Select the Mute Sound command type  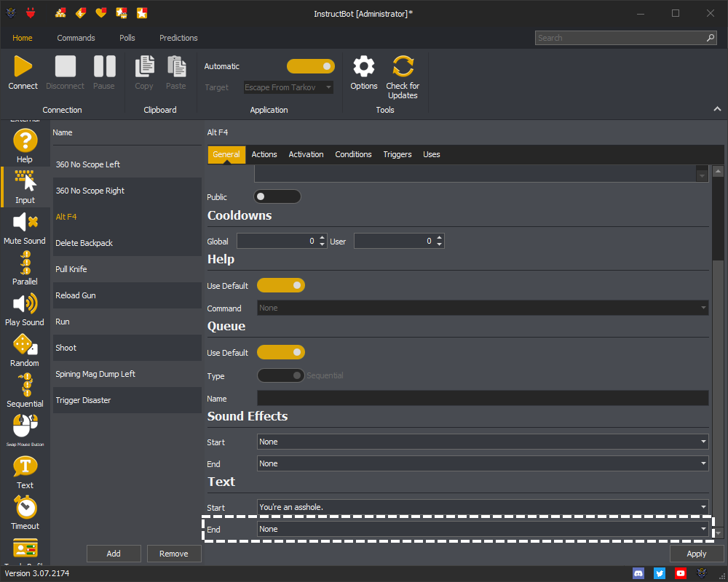click(x=25, y=228)
